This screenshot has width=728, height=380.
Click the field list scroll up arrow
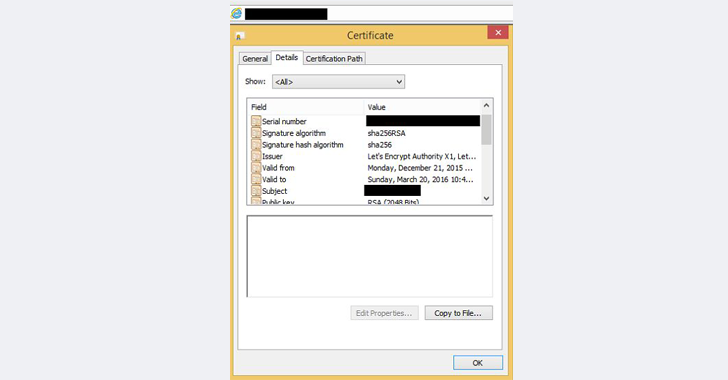[x=486, y=105]
